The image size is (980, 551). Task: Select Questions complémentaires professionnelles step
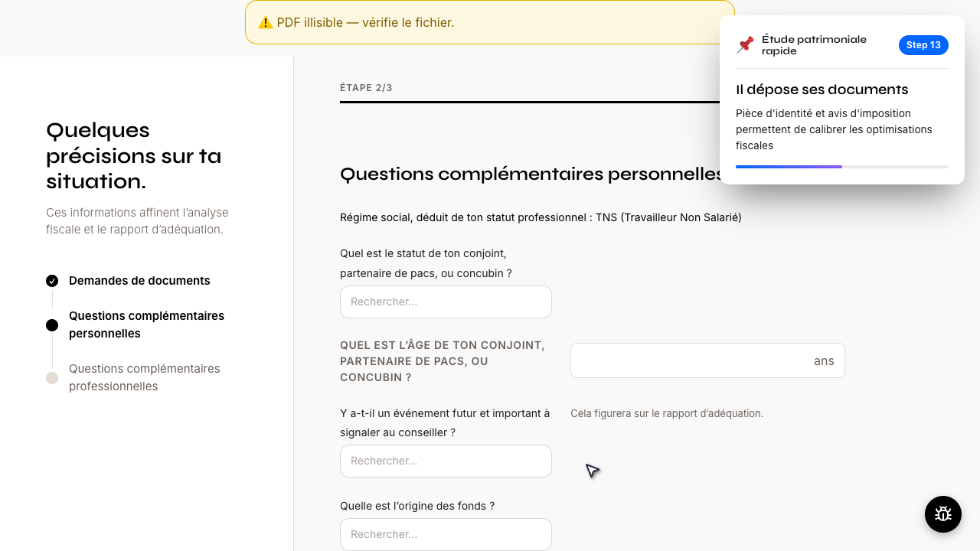pyautogui.click(x=145, y=377)
